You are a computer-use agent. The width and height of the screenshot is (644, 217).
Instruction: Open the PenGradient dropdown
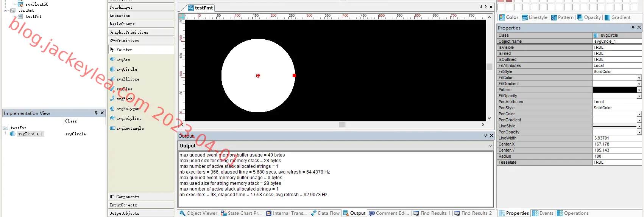639,120
